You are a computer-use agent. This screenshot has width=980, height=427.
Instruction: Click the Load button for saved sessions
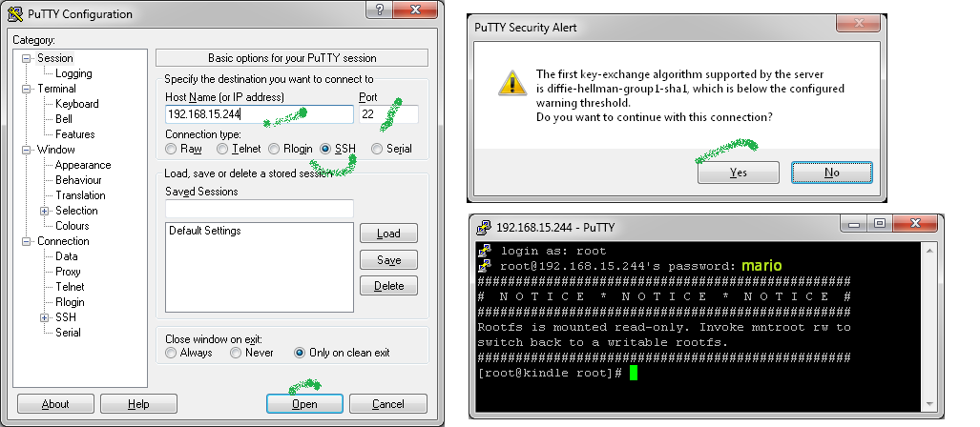point(388,234)
